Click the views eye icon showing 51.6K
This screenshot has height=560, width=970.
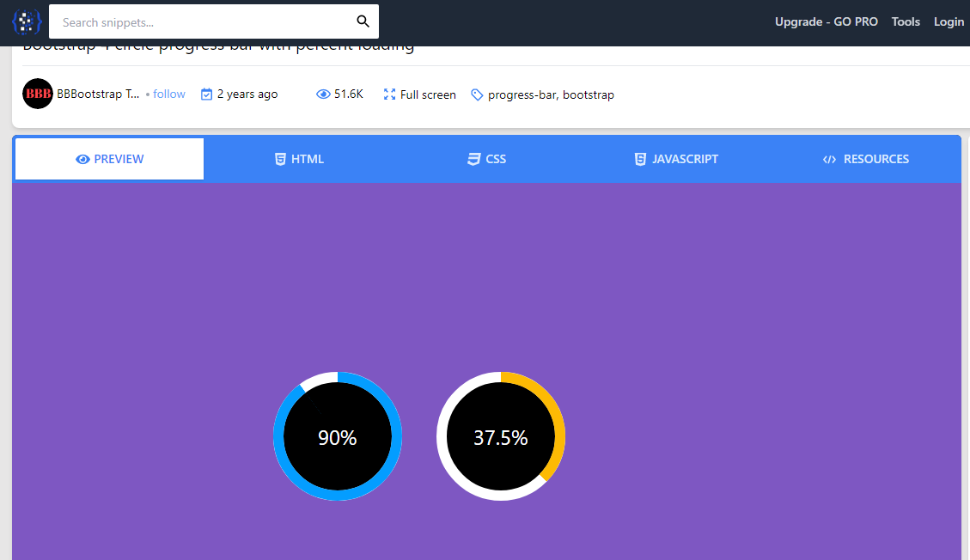click(x=321, y=94)
